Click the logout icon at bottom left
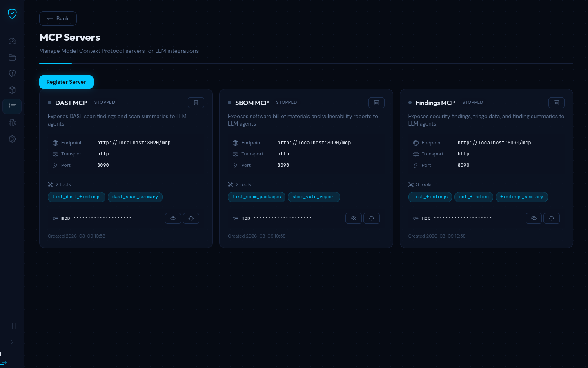The width and height of the screenshot is (588, 368). (4, 362)
